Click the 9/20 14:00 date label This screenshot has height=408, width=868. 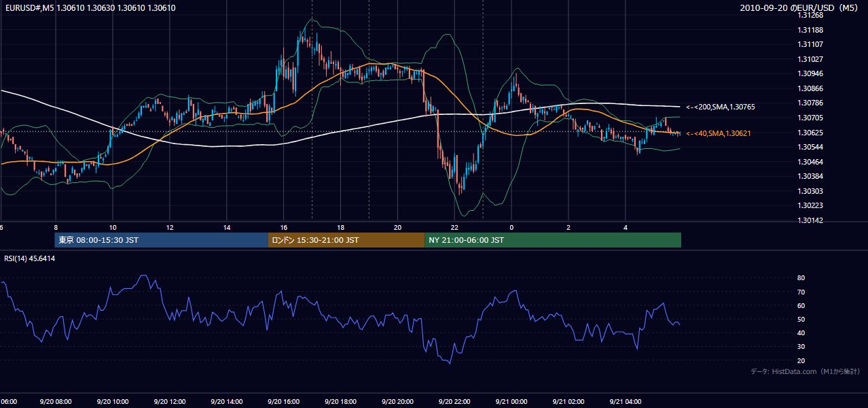227,402
